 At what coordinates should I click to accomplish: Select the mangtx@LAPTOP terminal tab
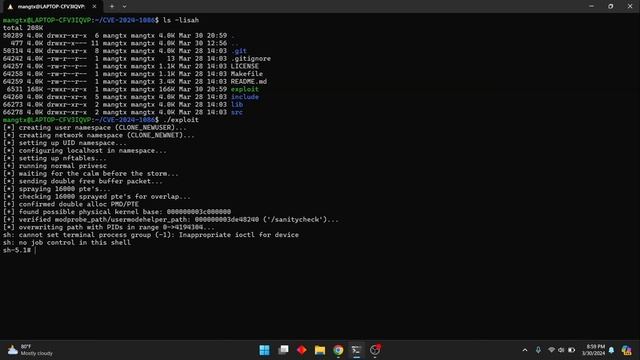[51, 7]
